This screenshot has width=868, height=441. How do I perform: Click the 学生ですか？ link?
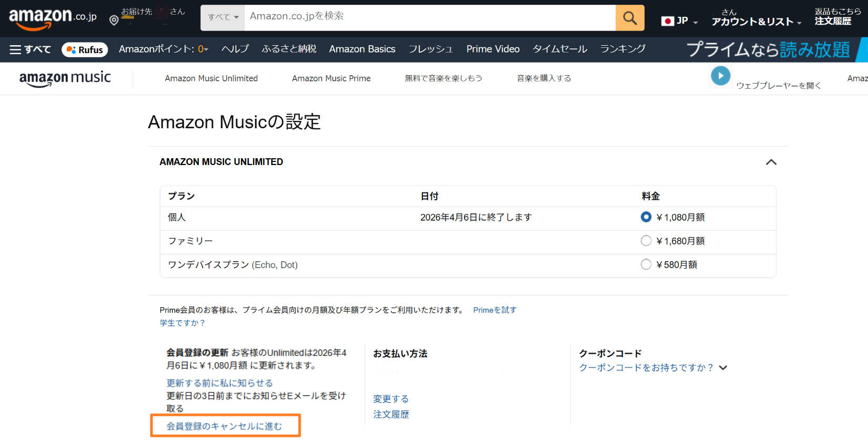(182, 323)
